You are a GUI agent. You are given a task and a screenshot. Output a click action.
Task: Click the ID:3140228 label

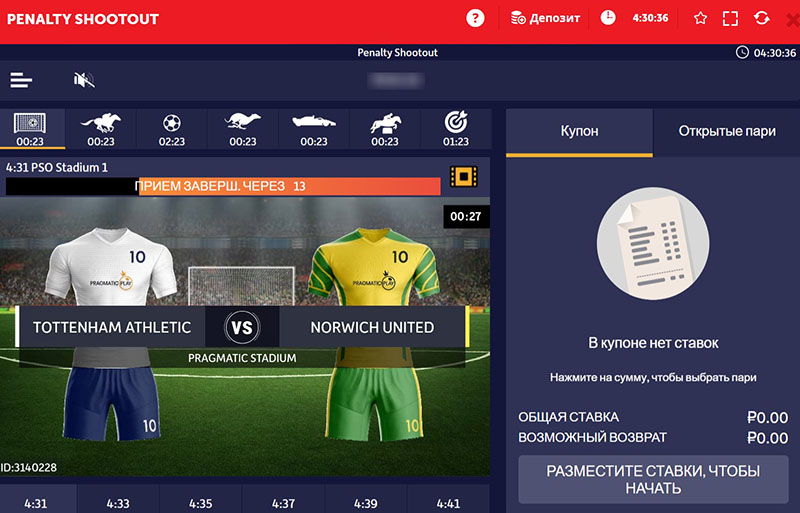(29, 468)
